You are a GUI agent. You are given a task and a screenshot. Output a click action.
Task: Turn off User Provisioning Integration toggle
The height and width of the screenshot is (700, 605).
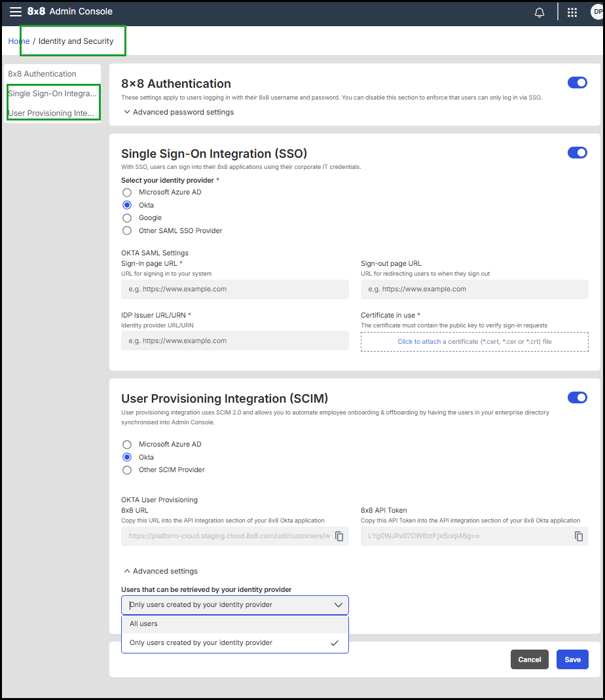[577, 397]
